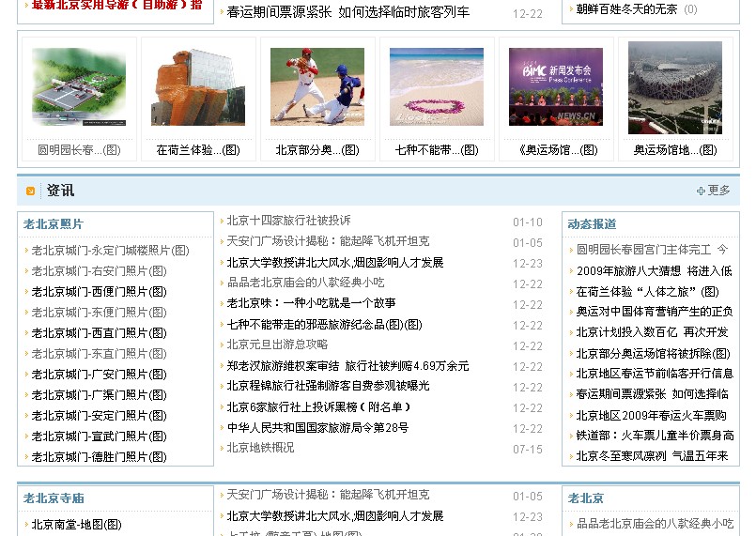Click the orange Dutch building thumbnail image
Image resolution: width=756 pixels, height=536 pixels.
point(198,86)
